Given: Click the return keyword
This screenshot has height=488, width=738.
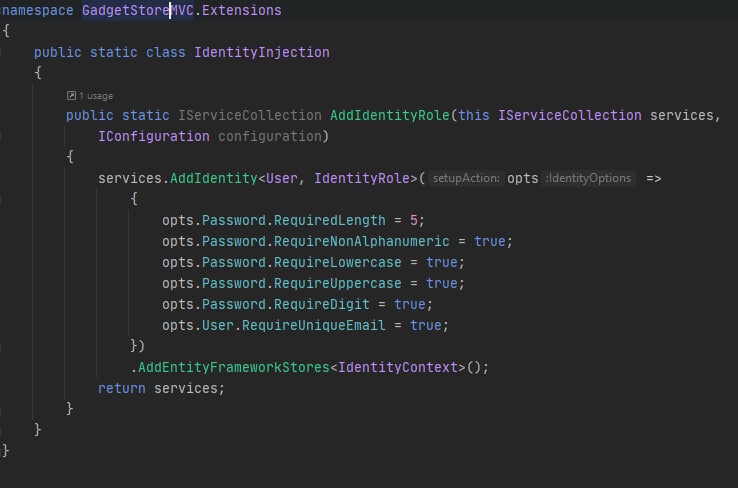Looking at the screenshot, I should click(x=121, y=388).
